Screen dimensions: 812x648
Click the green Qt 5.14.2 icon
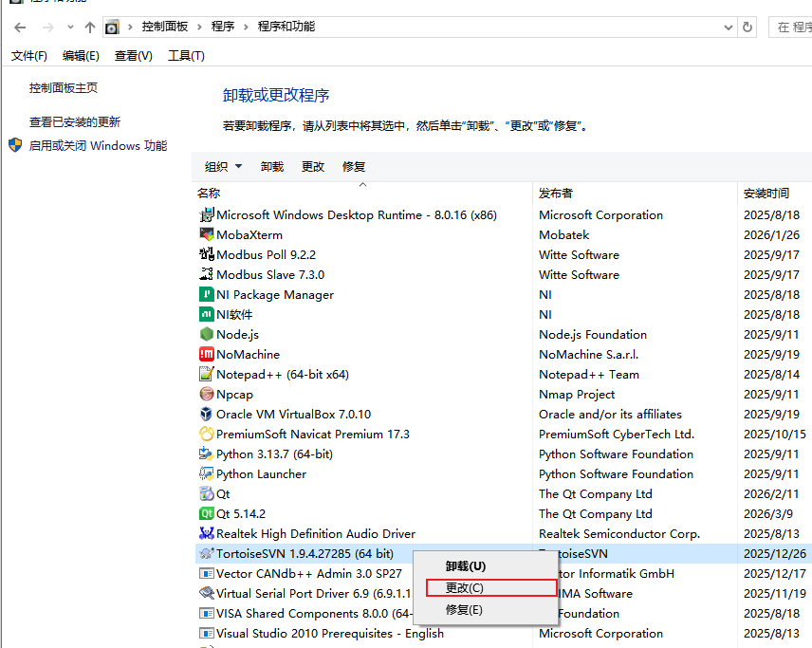click(207, 513)
